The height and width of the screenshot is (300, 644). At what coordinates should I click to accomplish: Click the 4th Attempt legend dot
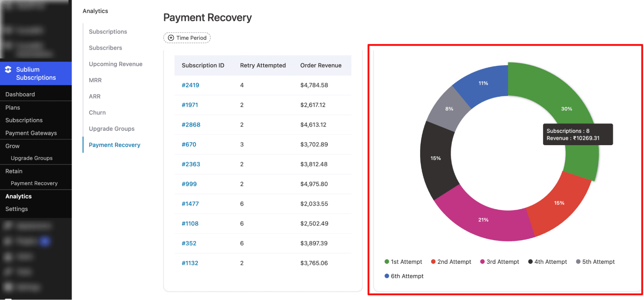pyautogui.click(x=530, y=262)
